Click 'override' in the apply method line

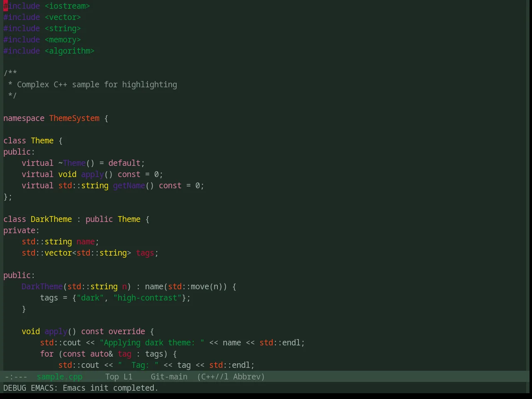coord(127,332)
